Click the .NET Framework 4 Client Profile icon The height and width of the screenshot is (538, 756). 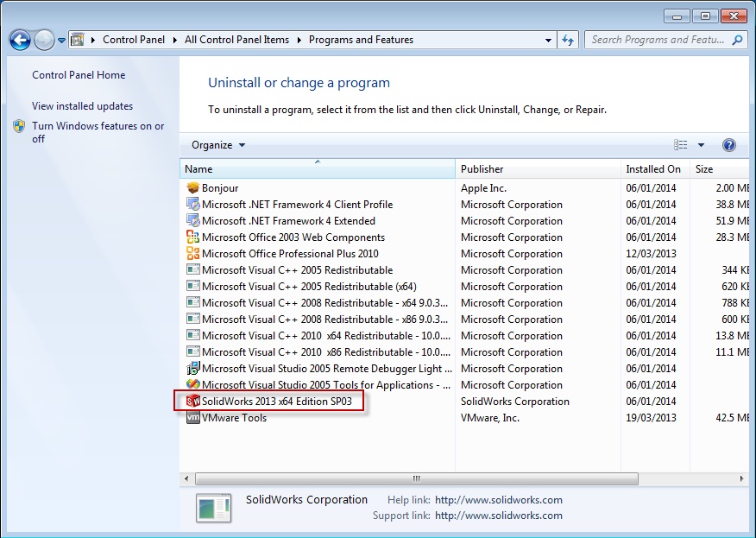point(192,204)
